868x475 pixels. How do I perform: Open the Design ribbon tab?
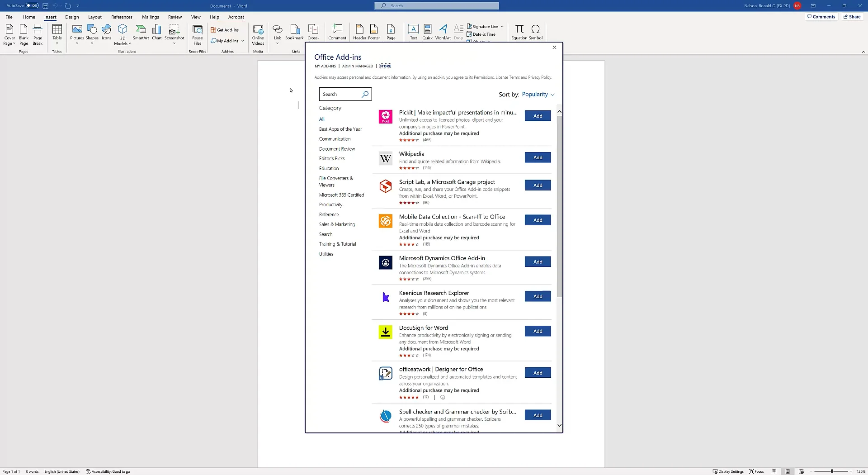pos(72,17)
